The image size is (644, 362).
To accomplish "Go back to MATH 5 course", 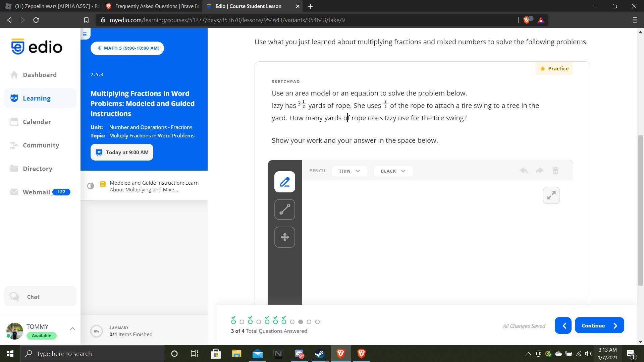I will point(127,48).
